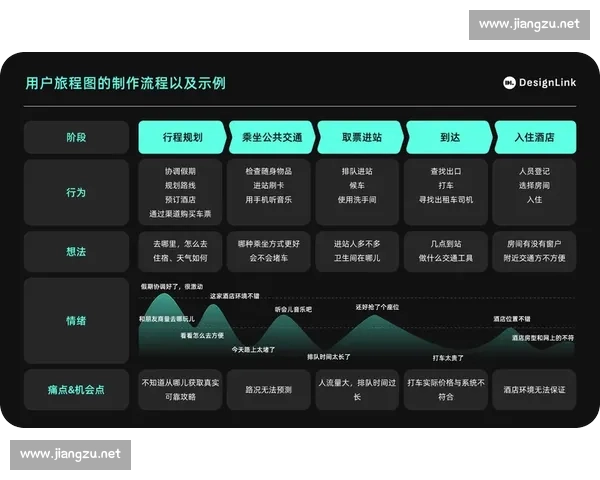Click pain point 酒店环境无法保证
This screenshot has width=600, height=480.
(534, 390)
